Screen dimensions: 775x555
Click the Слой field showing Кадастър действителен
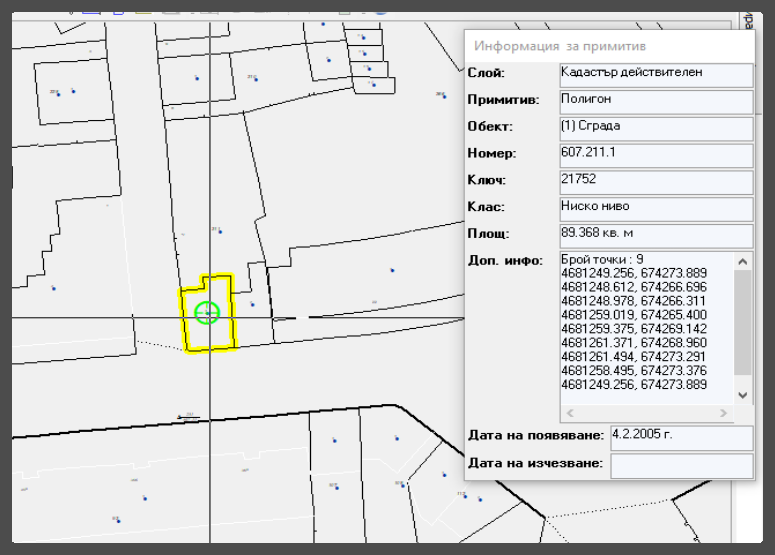click(655, 74)
